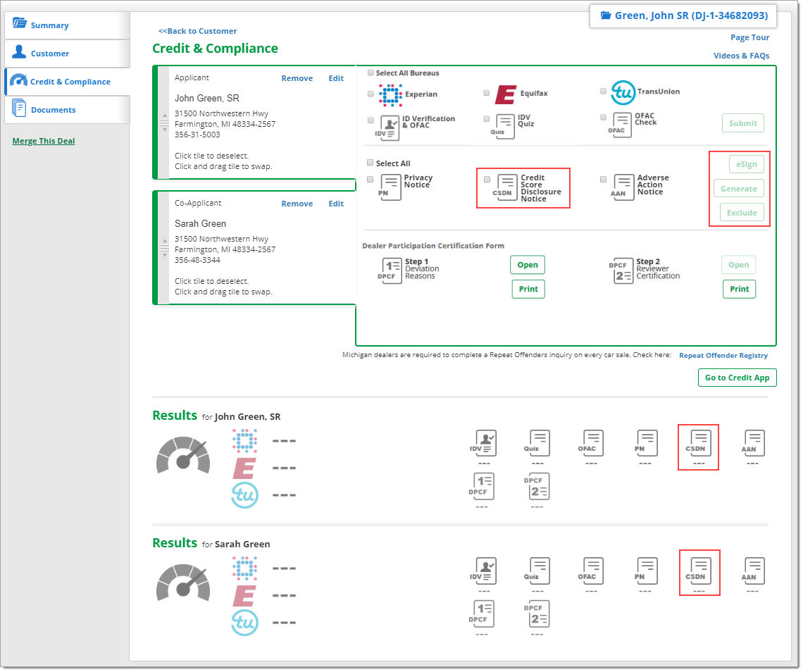The height and width of the screenshot is (672, 803).
Task: Print Step 1 Deviation Reasons form
Action: (x=528, y=289)
